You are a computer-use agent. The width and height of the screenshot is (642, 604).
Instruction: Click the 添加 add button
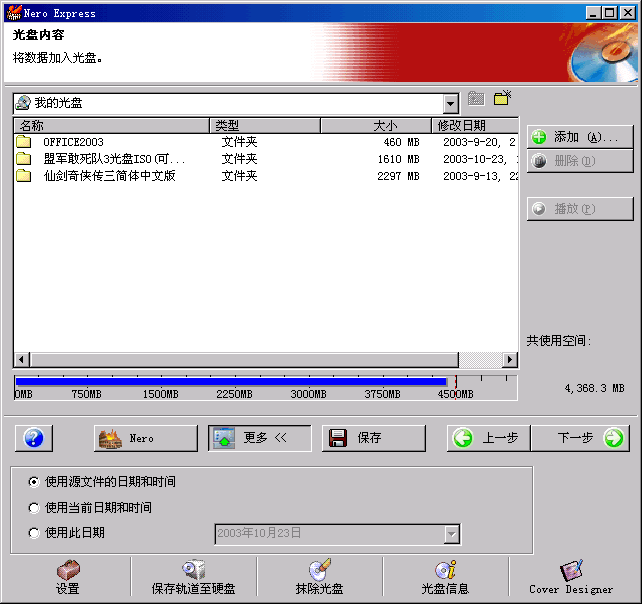coord(580,137)
